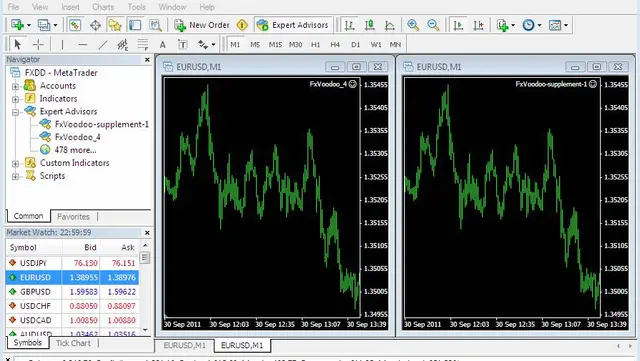Image resolution: width=640 pixels, height=361 pixels.
Task: Expand the Indicators tree node
Action: 16,99
